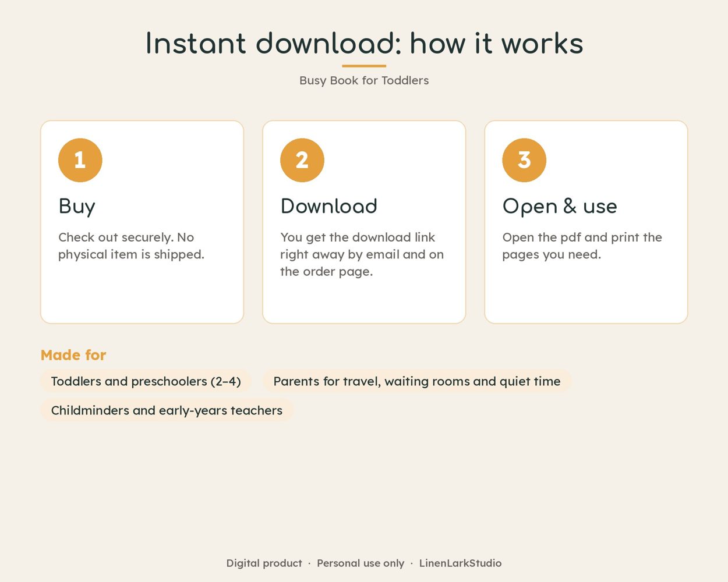The width and height of the screenshot is (728, 582).
Task: Click the download link description text
Action: pos(362,254)
